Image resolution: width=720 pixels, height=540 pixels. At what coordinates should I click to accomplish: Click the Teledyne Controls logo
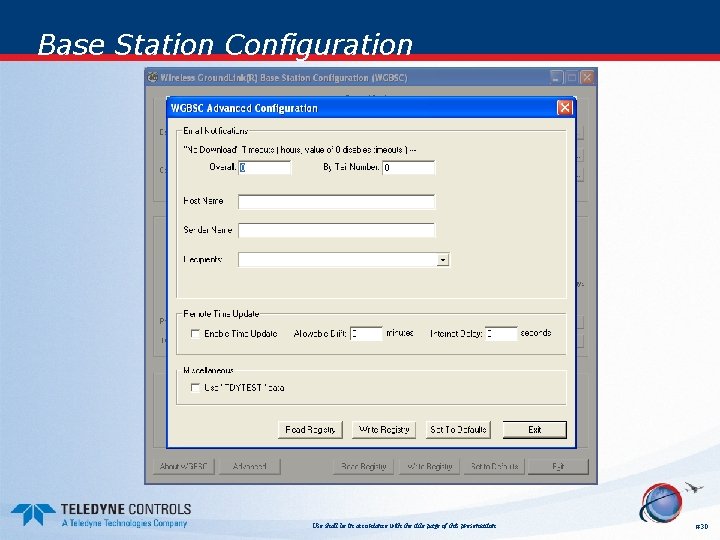click(x=101, y=515)
